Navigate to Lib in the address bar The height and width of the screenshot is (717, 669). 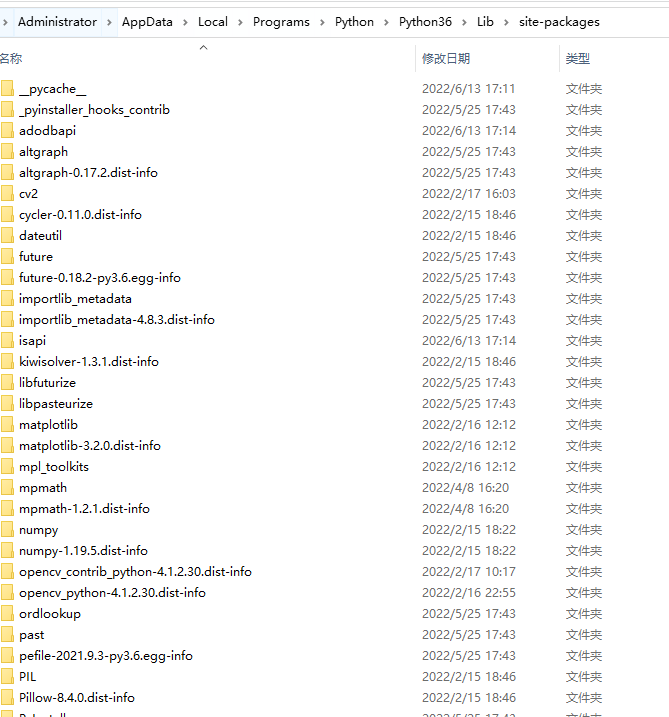point(485,22)
